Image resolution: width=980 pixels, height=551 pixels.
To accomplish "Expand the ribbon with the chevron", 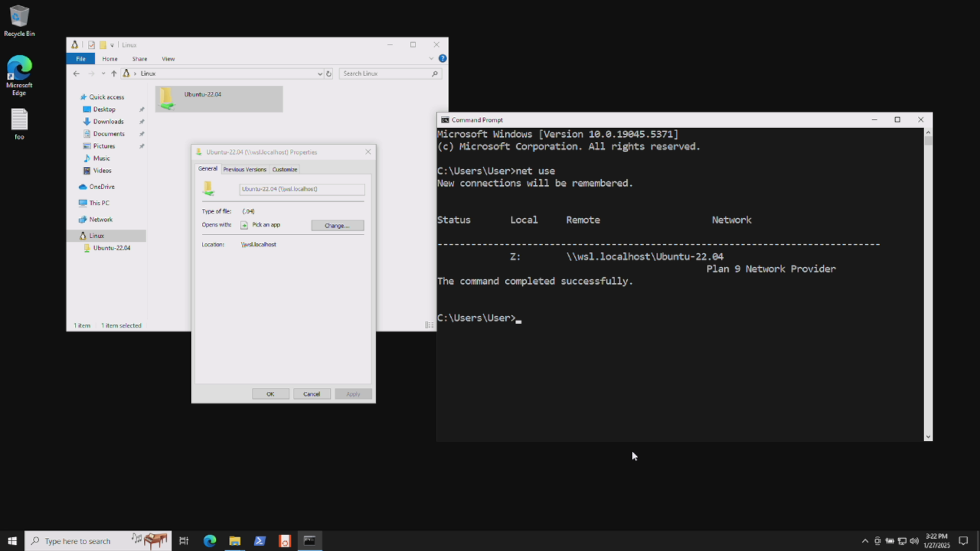I will point(431,59).
